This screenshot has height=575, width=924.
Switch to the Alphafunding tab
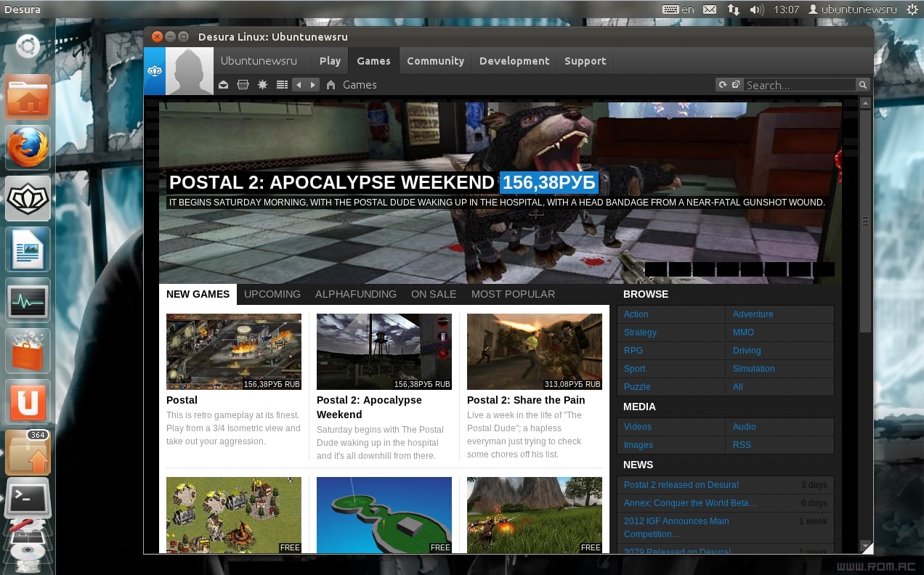pos(356,294)
